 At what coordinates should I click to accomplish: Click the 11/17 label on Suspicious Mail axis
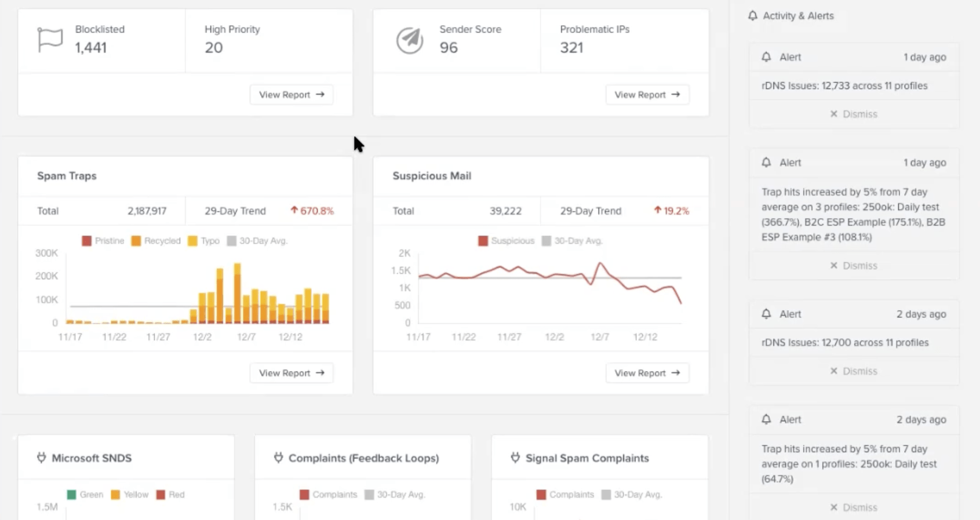[x=418, y=337]
